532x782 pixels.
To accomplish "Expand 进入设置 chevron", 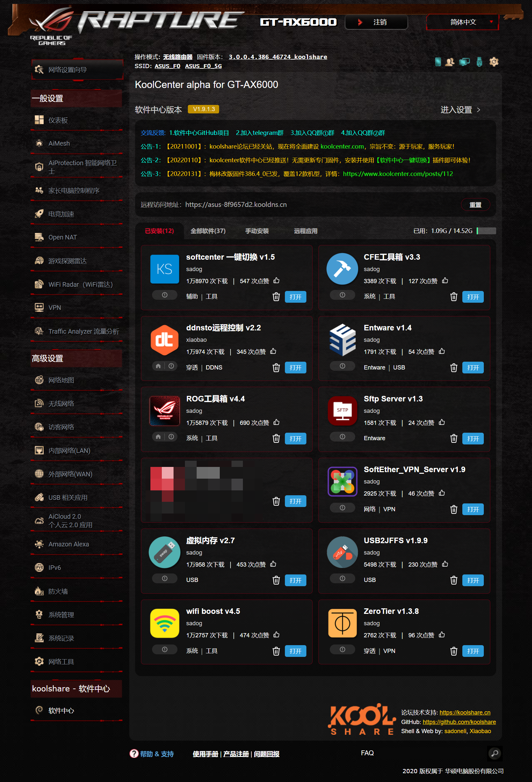I will (479, 110).
